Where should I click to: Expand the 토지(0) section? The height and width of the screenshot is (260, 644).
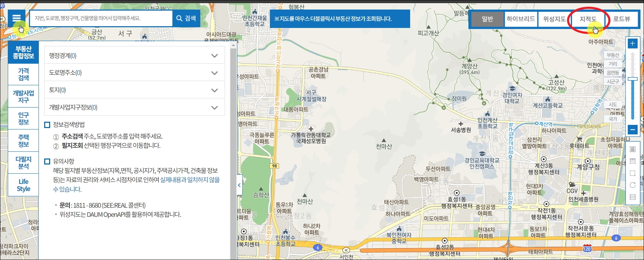[x=135, y=90]
